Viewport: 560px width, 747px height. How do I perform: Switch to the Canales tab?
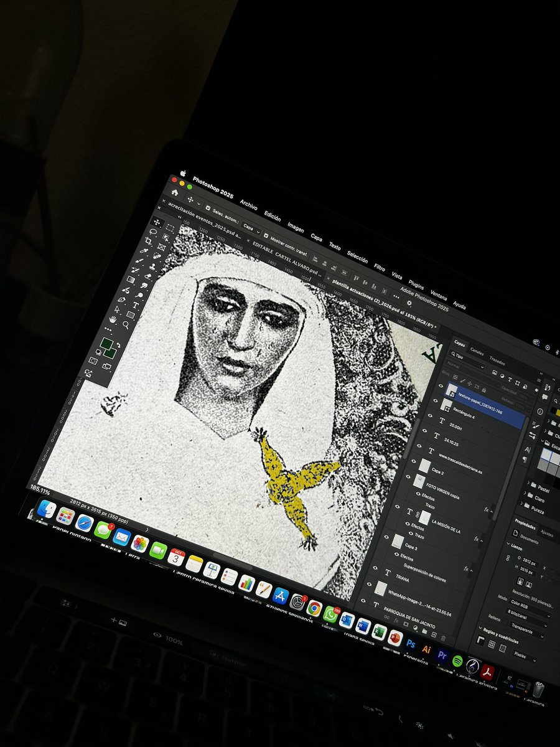(x=477, y=352)
